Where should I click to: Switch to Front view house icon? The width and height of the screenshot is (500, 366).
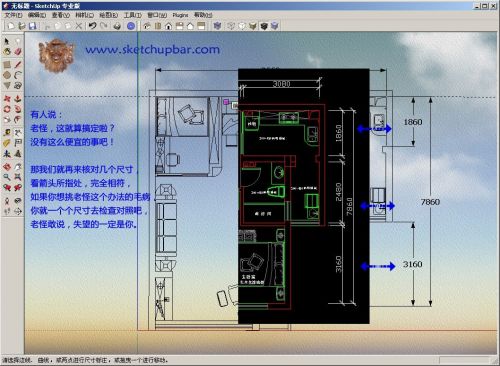click(168, 26)
